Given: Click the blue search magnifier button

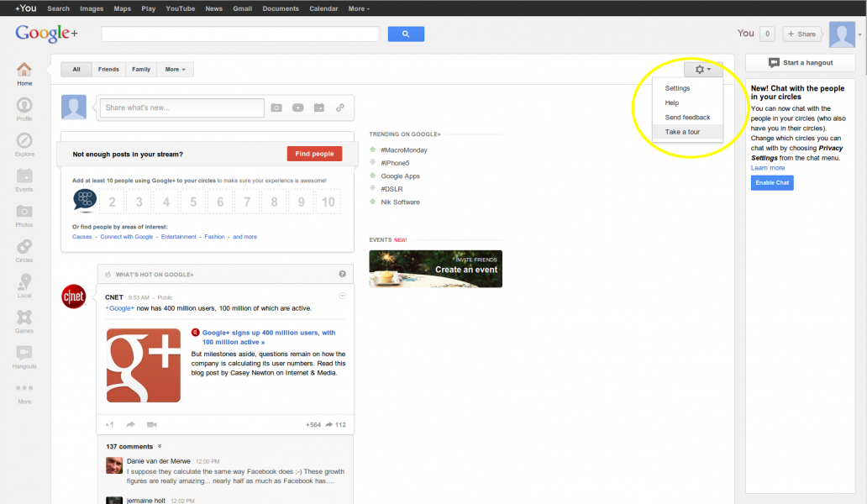Looking at the screenshot, I should [406, 34].
